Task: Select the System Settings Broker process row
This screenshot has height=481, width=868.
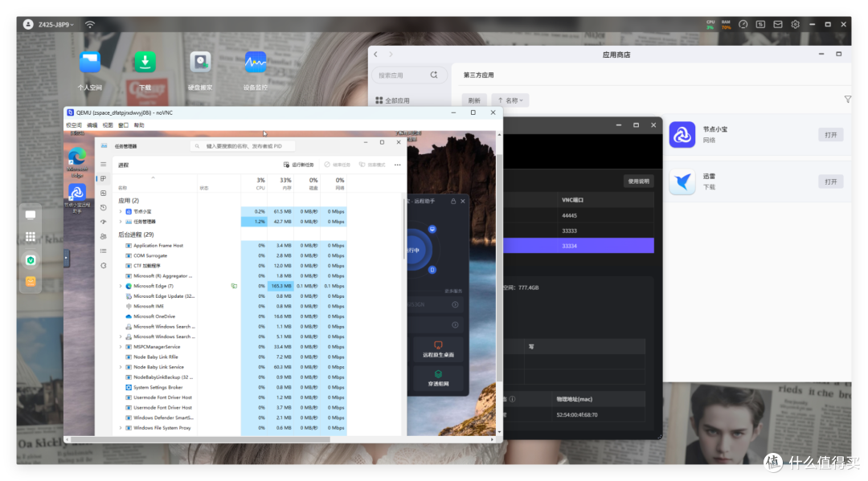Action: click(231, 387)
